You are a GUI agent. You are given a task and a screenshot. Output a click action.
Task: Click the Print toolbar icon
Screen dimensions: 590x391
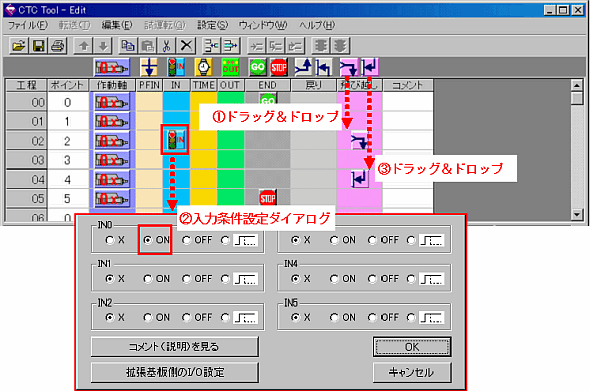[58, 46]
